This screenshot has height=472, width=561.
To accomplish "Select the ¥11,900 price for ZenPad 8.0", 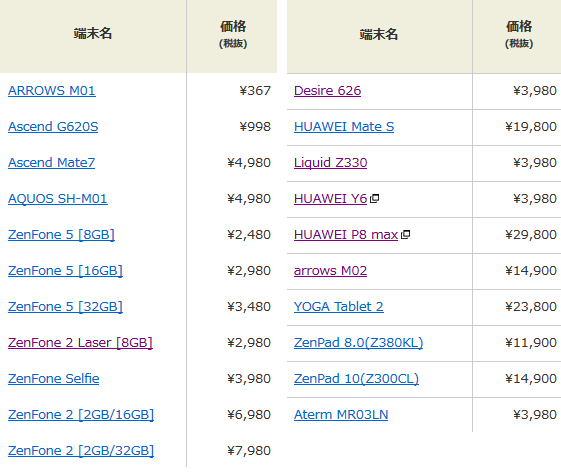I will (531, 343).
